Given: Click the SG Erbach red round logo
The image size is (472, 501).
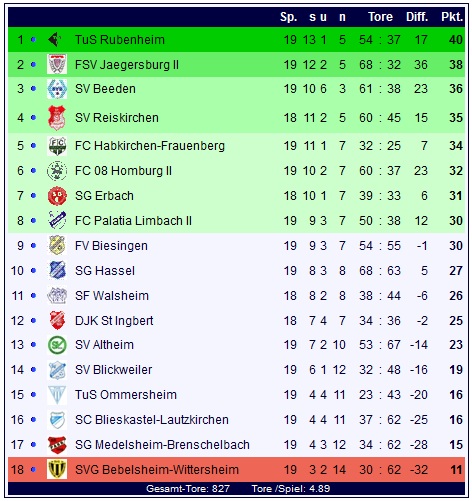Looking at the screenshot, I should [x=57, y=196].
